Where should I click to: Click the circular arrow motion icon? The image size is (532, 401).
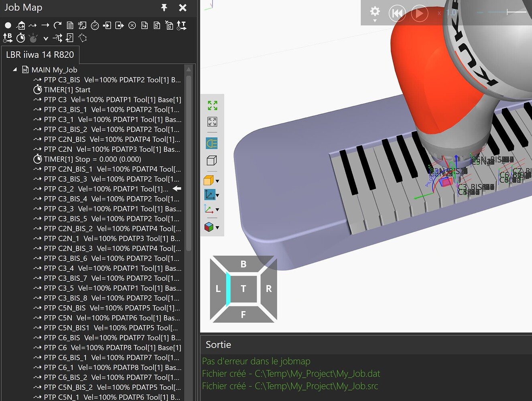tap(57, 25)
